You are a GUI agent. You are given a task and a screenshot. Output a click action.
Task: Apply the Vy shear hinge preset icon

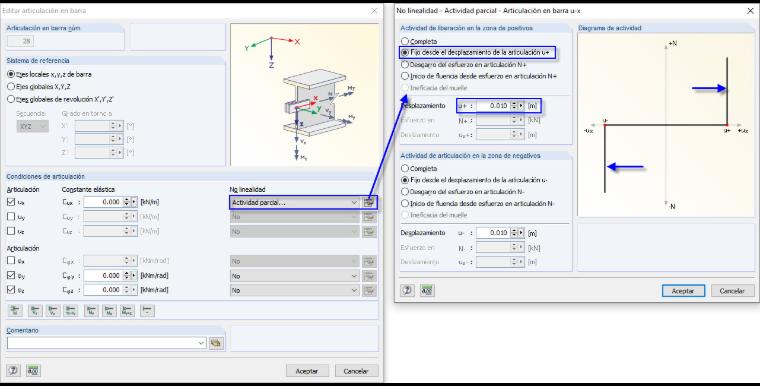point(35,310)
